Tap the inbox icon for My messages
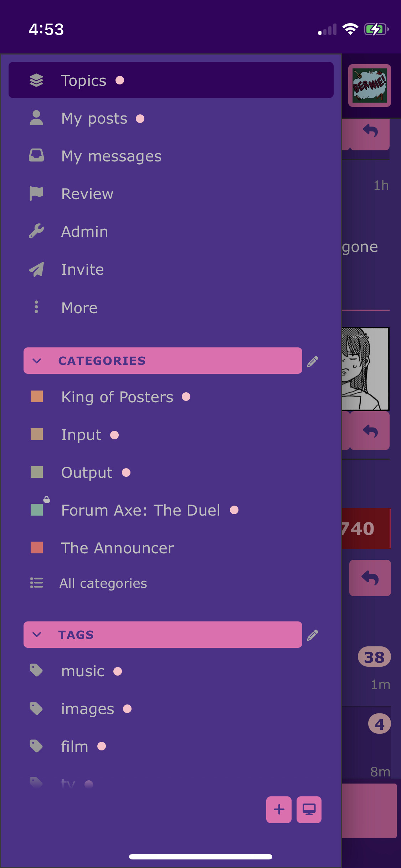This screenshot has width=401, height=868. coord(36,156)
